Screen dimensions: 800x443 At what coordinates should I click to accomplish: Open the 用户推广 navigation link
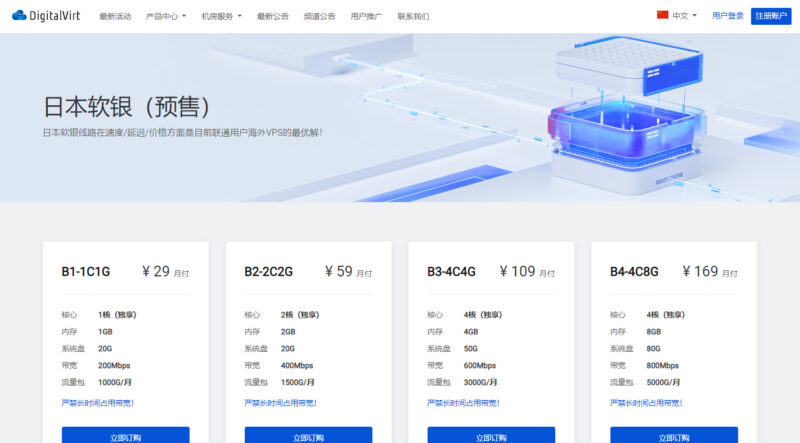[366, 17]
